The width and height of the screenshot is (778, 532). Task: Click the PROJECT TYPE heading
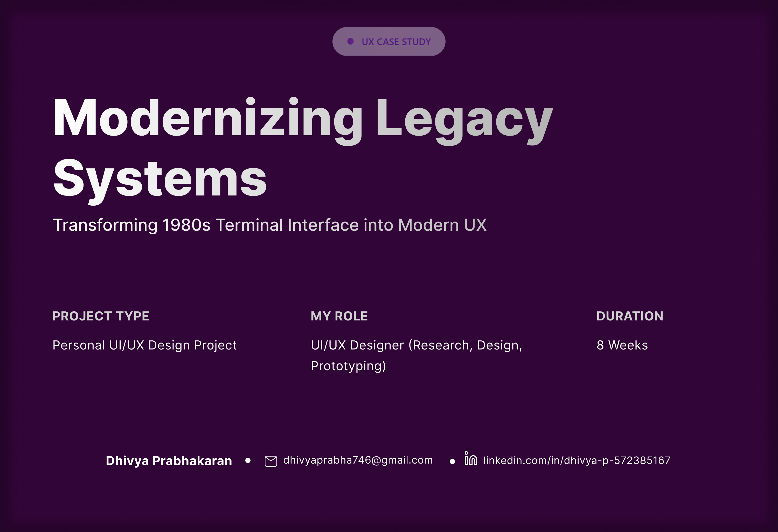point(101,316)
